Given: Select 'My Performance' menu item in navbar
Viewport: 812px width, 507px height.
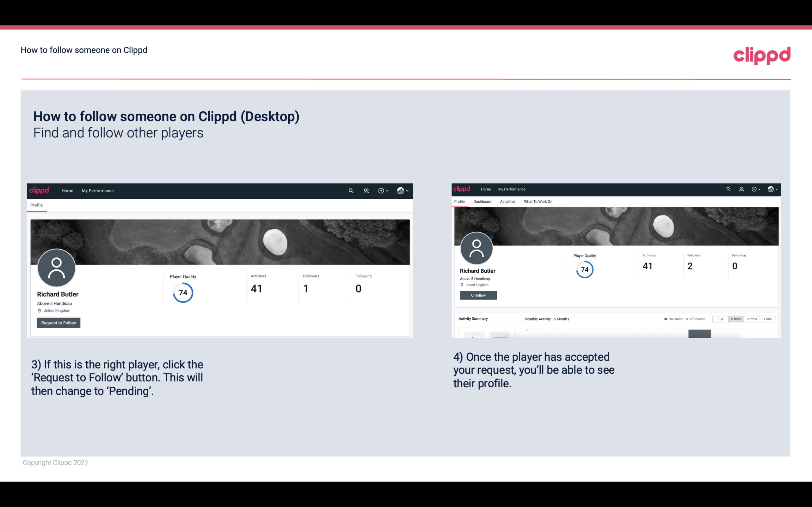Looking at the screenshot, I should click(x=97, y=190).
